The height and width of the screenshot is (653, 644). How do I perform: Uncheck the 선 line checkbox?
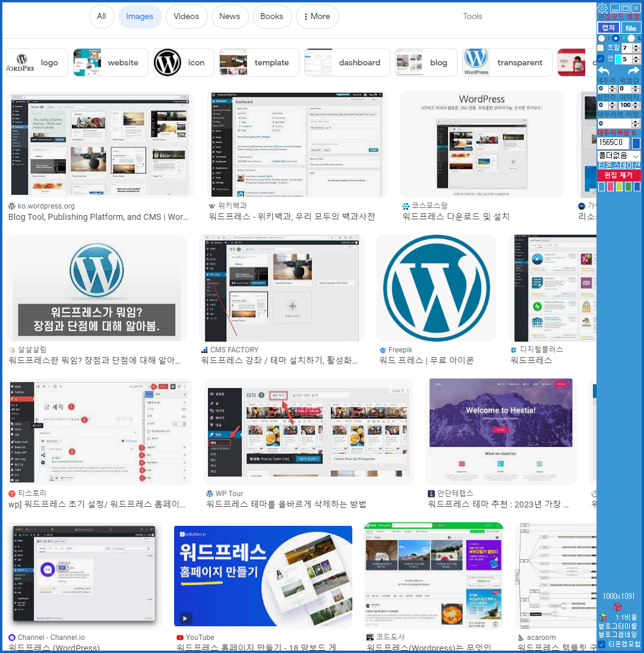pos(601,58)
